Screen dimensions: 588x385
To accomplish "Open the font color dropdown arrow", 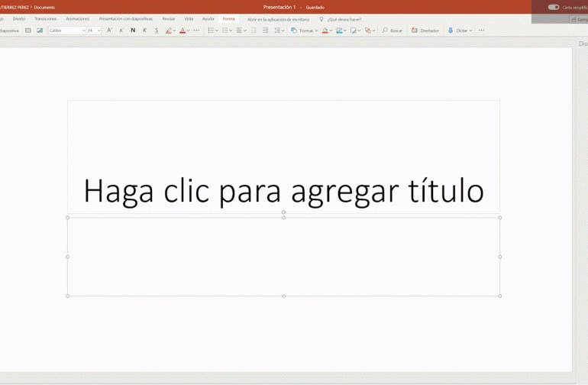I will (188, 31).
